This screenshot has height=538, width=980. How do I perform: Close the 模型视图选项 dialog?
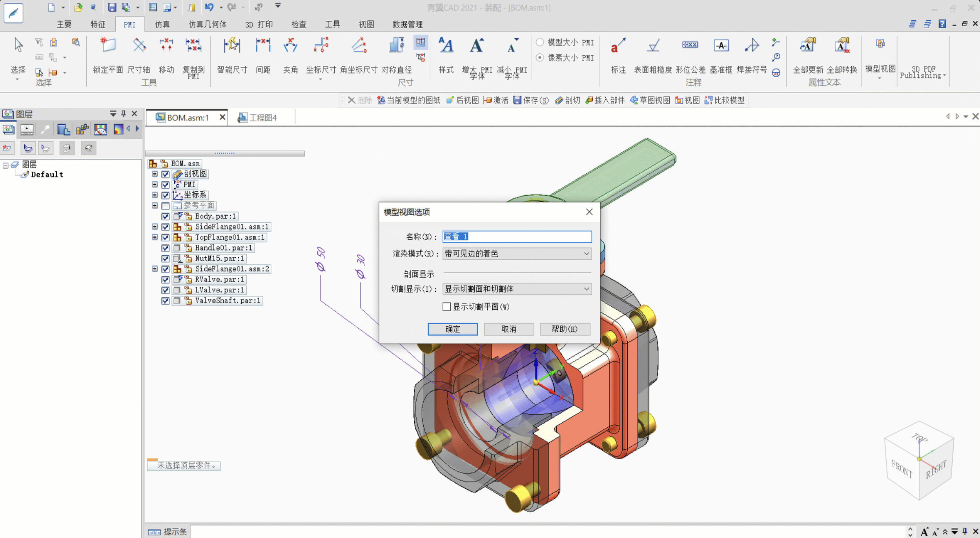pyautogui.click(x=589, y=212)
